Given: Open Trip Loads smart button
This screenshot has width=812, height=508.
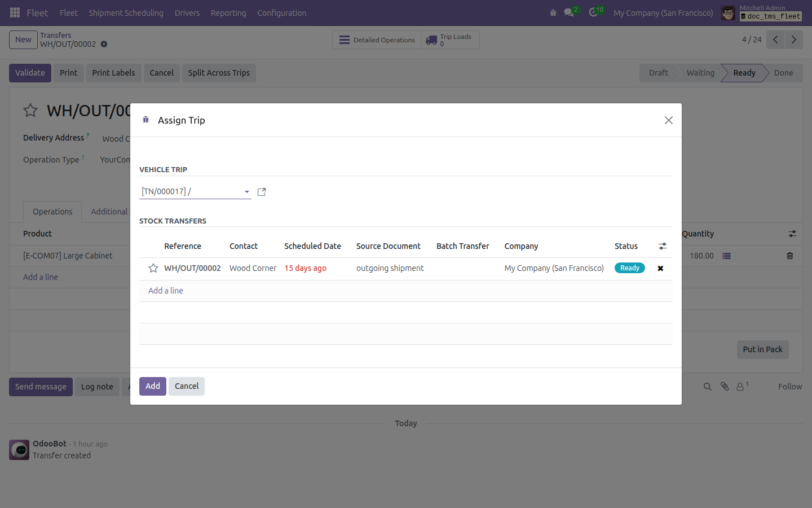Looking at the screenshot, I should coord(450,40).
